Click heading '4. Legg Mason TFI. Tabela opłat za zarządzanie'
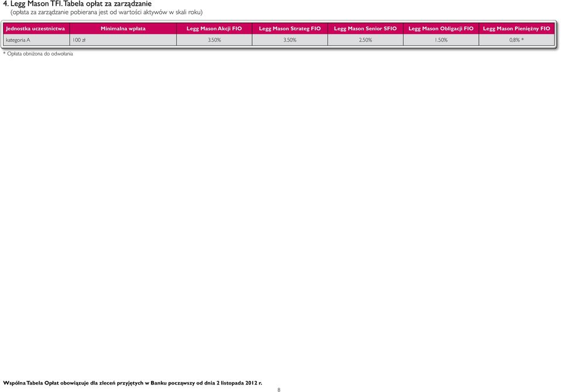This screenshot has width=561, height=392. coord(77,4)
